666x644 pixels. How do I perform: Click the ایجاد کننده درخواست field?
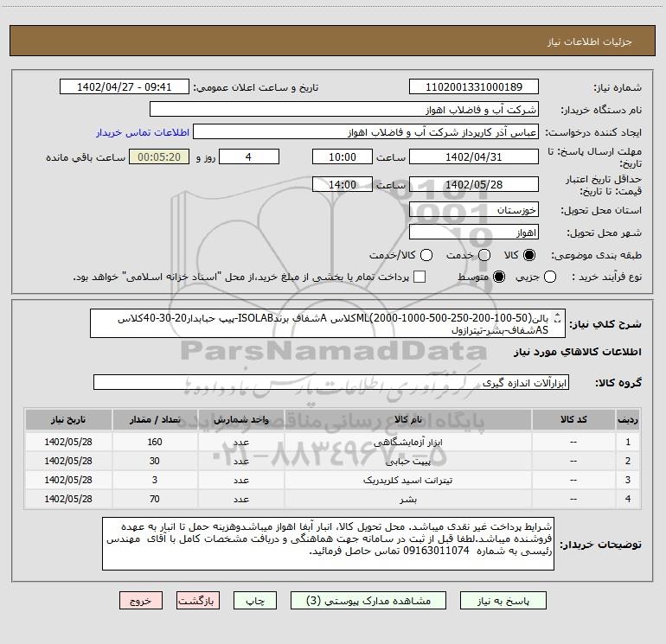(366, 131)
